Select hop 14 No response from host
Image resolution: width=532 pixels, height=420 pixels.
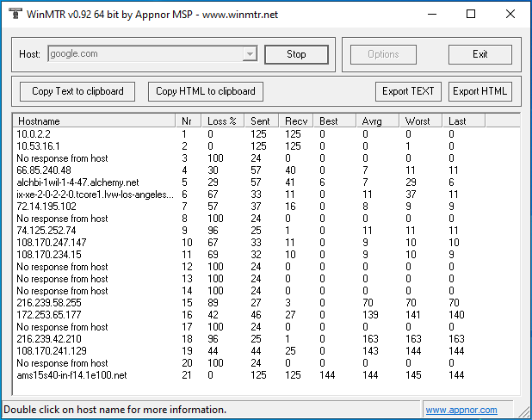pyautogui.click(x=266, y=291)
